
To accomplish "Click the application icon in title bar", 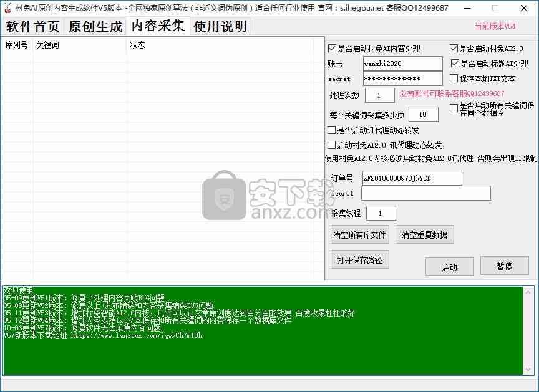I will coord(7,8).
